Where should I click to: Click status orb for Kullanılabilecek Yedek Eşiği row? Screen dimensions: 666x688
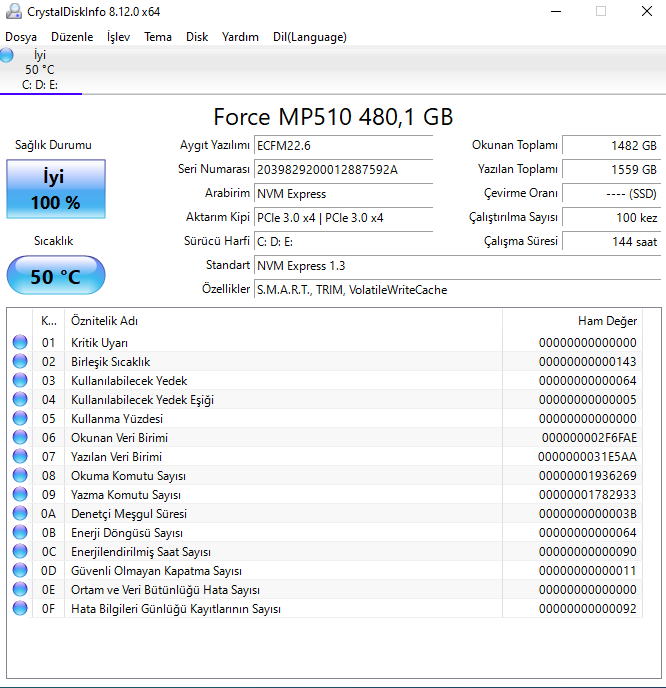20,399
